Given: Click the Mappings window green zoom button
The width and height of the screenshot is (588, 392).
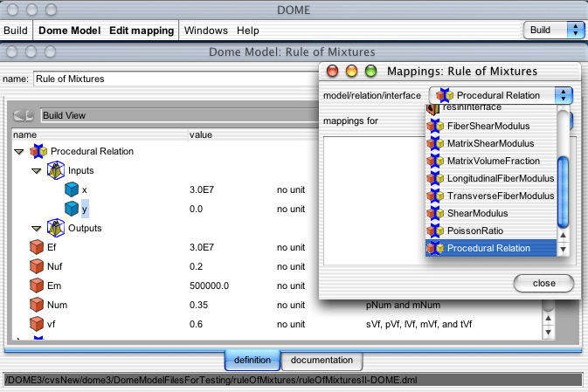Looking at the screenshot, I should (x=370, y=71).
